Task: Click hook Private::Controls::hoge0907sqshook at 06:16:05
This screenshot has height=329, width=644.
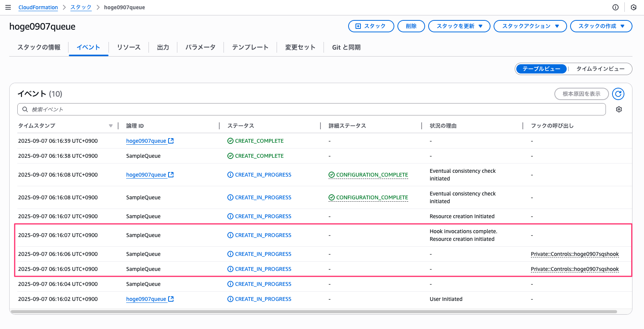Action: tap(575, 269)
